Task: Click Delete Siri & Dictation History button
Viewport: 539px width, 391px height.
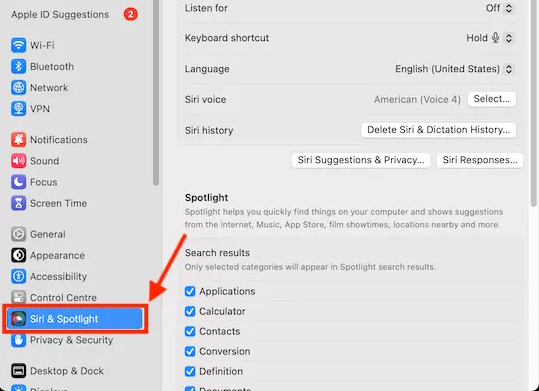Action: (x=438, y=130)
